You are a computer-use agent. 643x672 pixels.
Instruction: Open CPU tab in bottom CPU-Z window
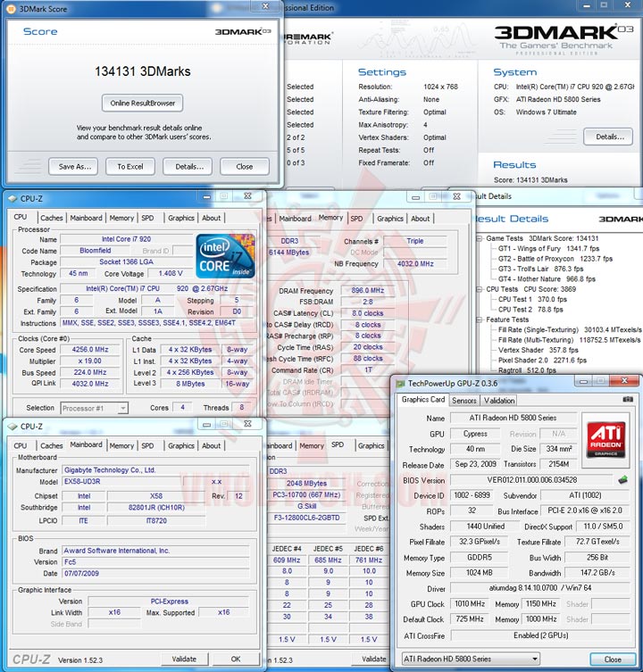(21, 445)
